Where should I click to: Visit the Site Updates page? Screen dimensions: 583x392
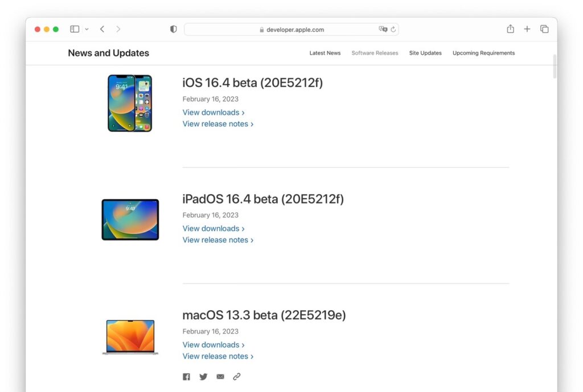[x=425, y=52]
